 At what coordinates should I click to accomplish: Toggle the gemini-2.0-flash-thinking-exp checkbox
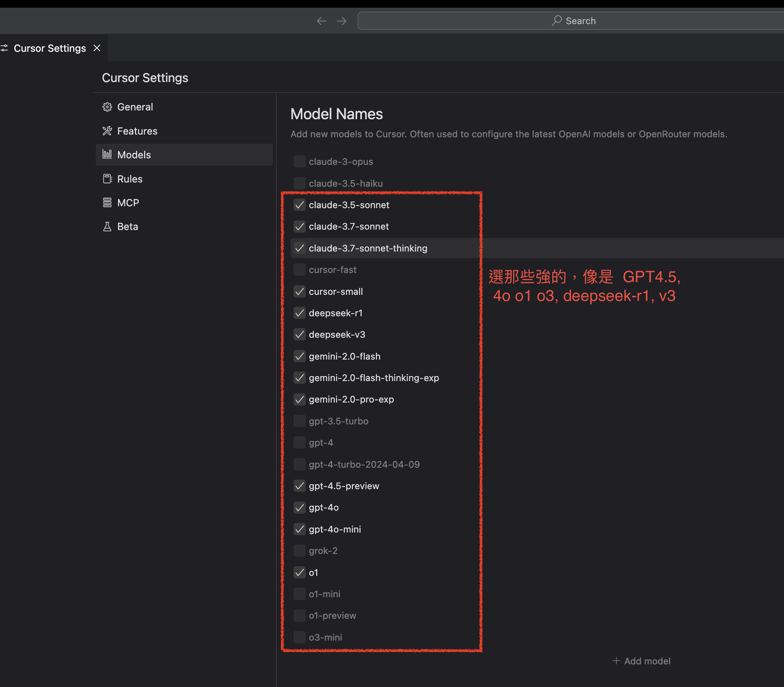(x=300, y=378)
